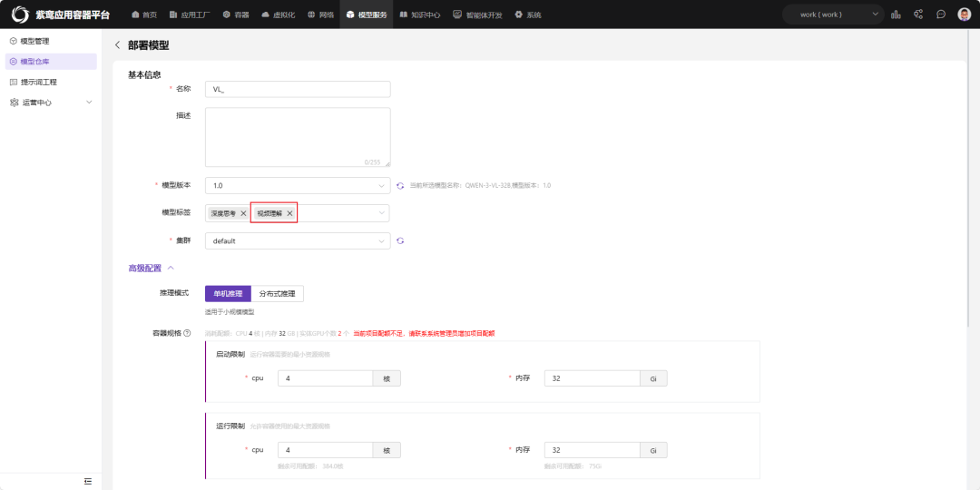Refresh the 集群 list
Viewport: 980px width, 490px height.
(399, 241)
